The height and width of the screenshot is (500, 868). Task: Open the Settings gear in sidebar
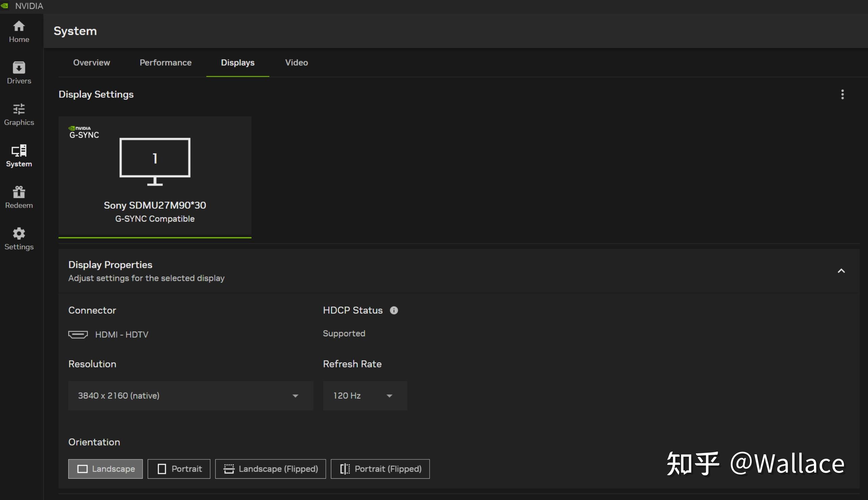19,239
